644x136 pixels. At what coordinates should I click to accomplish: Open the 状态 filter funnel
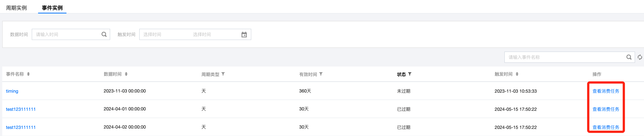click(410, 74)
